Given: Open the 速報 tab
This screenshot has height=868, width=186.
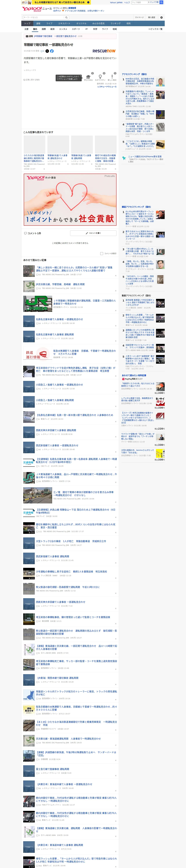Looking at the screenshot, I should click(x=38, y=23).
